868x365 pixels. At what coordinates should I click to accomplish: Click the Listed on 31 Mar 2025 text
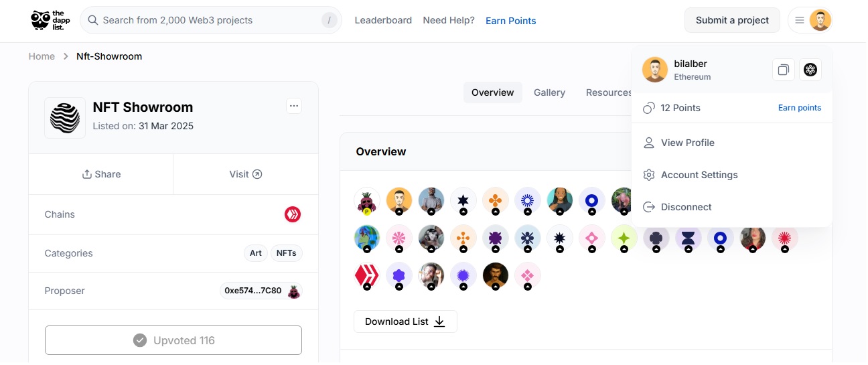click(x=143, y=126)
